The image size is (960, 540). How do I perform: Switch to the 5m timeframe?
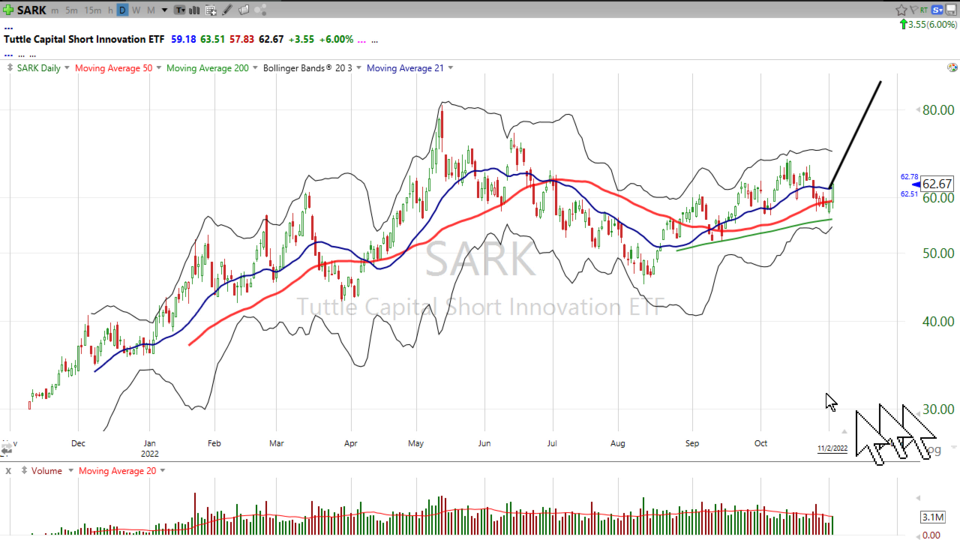pos(72,10)
